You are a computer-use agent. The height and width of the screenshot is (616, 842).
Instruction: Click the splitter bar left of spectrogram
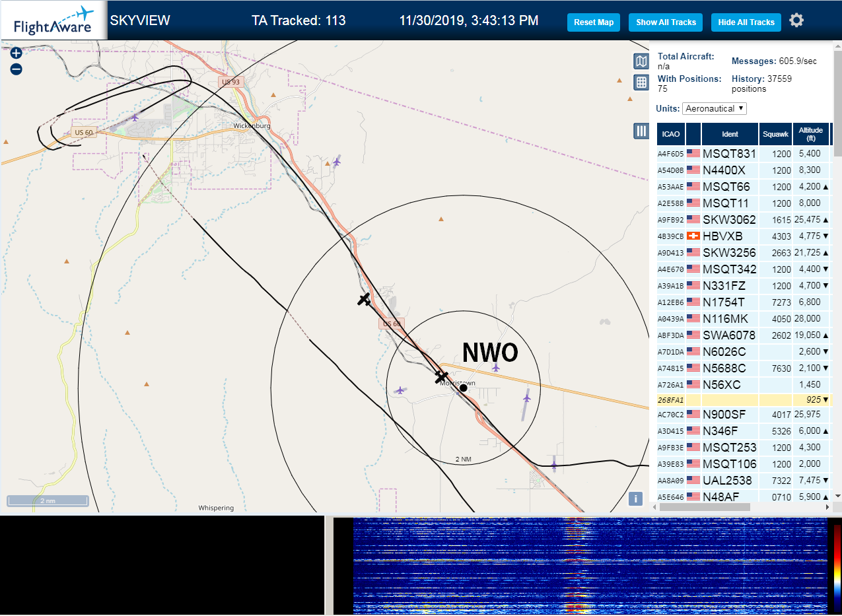point(329,565)
